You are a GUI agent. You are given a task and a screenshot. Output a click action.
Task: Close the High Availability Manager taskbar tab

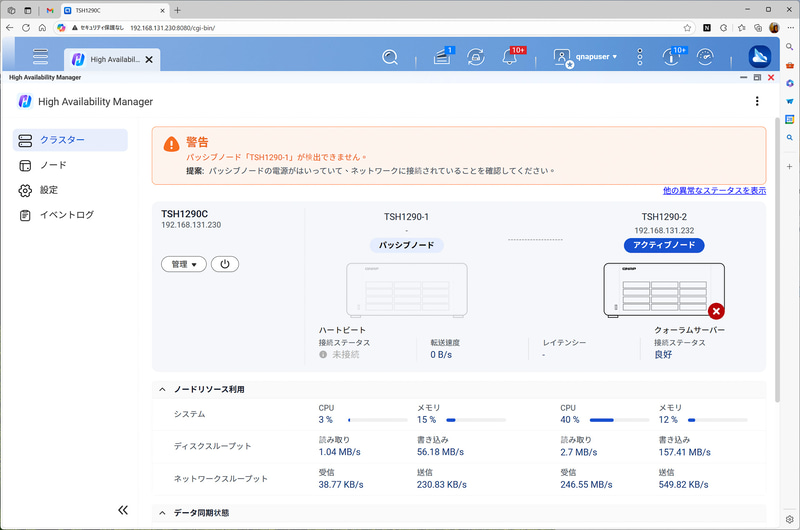tap(149, 60)
